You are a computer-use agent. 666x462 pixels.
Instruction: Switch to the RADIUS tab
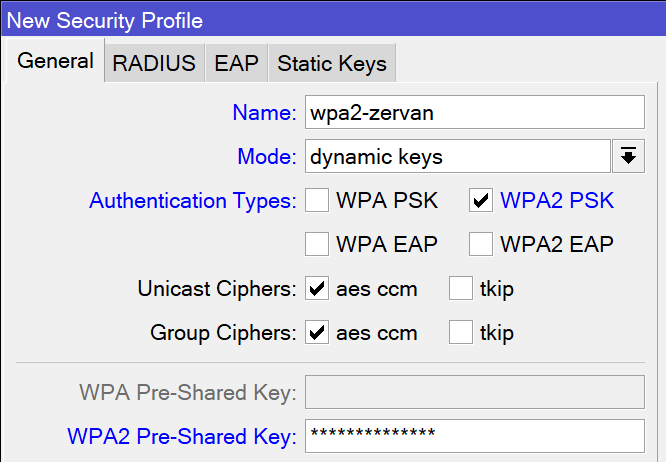click(154, 63)
